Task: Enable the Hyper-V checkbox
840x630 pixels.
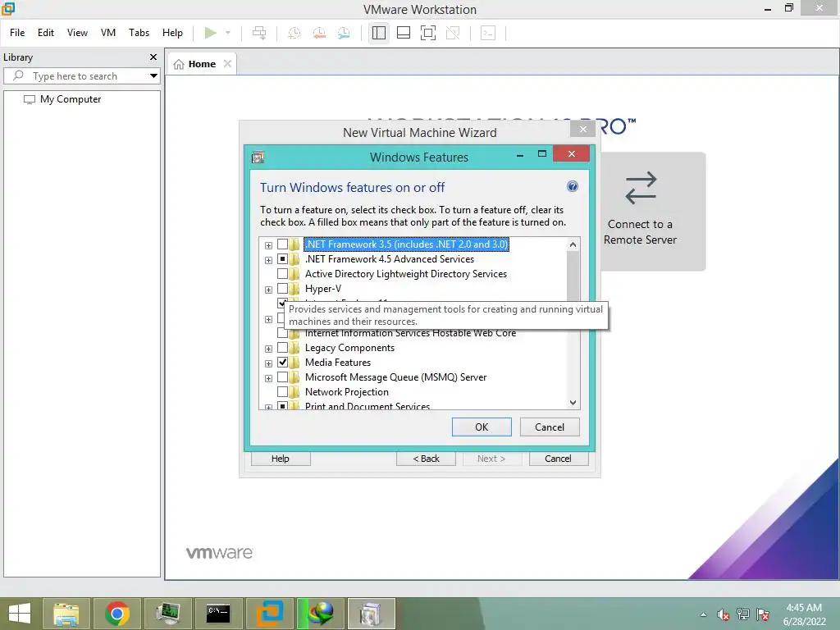Action: coord(282,288)
